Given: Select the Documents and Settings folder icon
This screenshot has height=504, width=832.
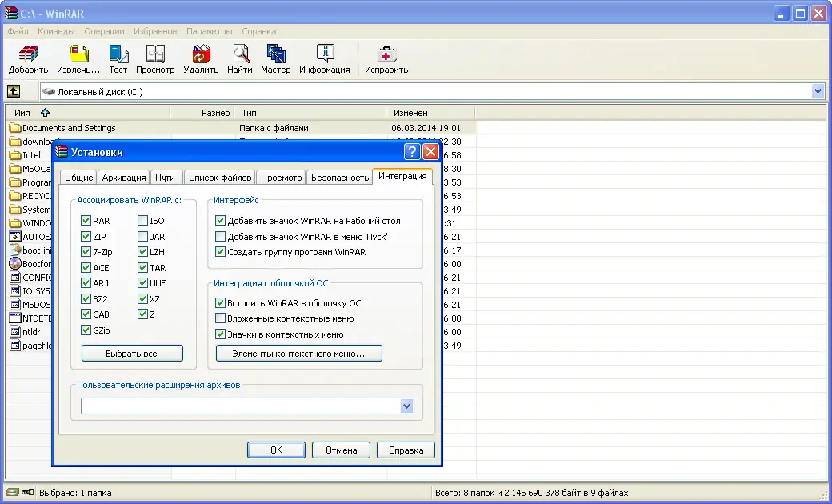Looking at the screenshot, I should (x=15, y=128).
